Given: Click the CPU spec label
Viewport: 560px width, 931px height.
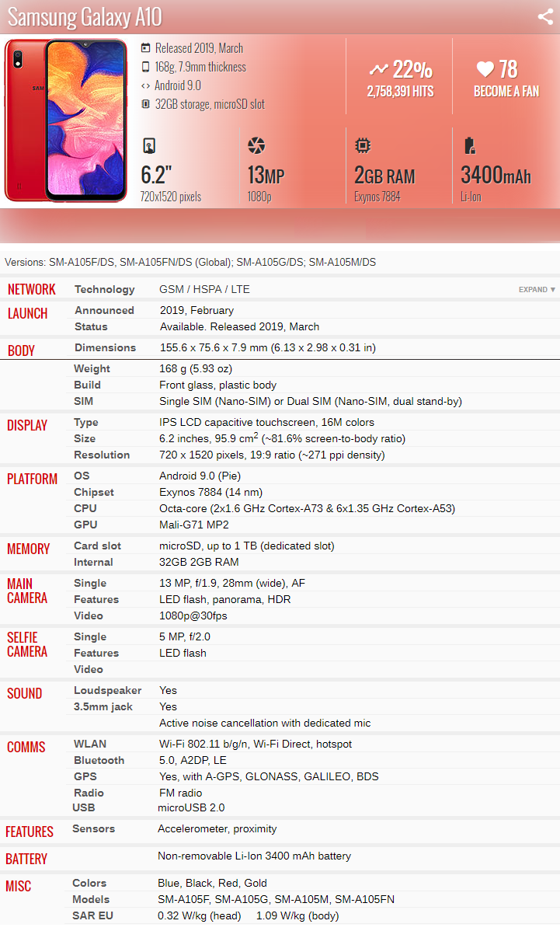Looking at the screenshot, I should click(x=85, y=508).
